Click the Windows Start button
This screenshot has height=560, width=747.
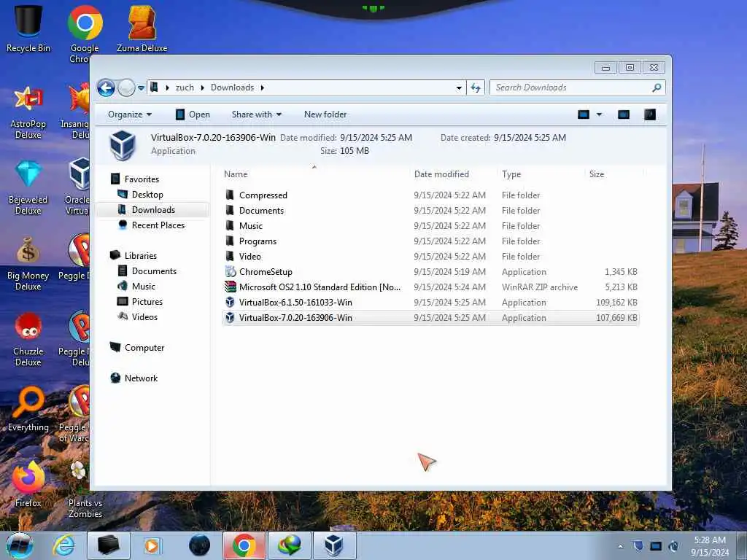[x=20, y=545]
